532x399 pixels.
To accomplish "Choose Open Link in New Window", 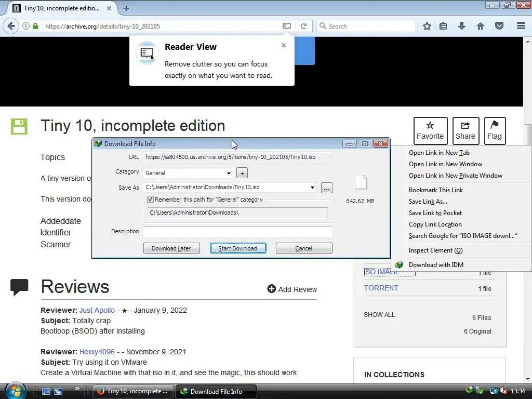I will coord(445,164).
